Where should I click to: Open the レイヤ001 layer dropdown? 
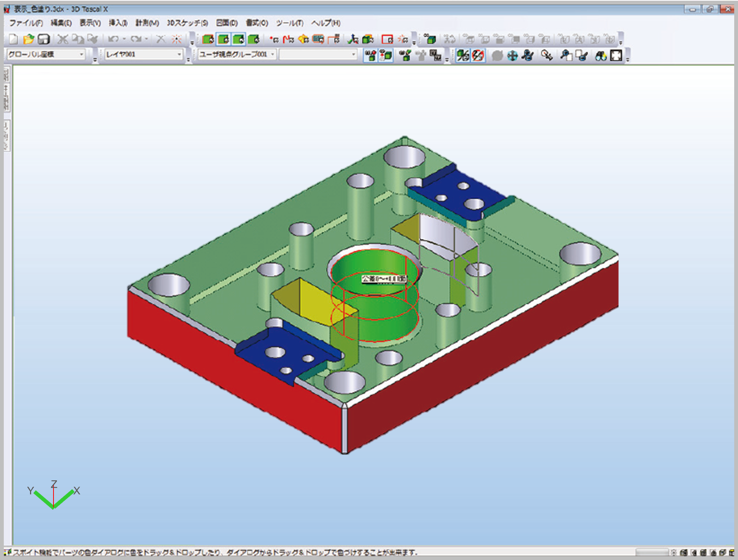[x=144, y=55]
